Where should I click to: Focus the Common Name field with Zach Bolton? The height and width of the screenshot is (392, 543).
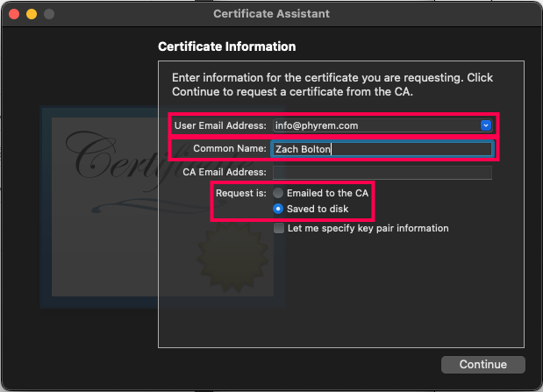(x=382, y=149)
